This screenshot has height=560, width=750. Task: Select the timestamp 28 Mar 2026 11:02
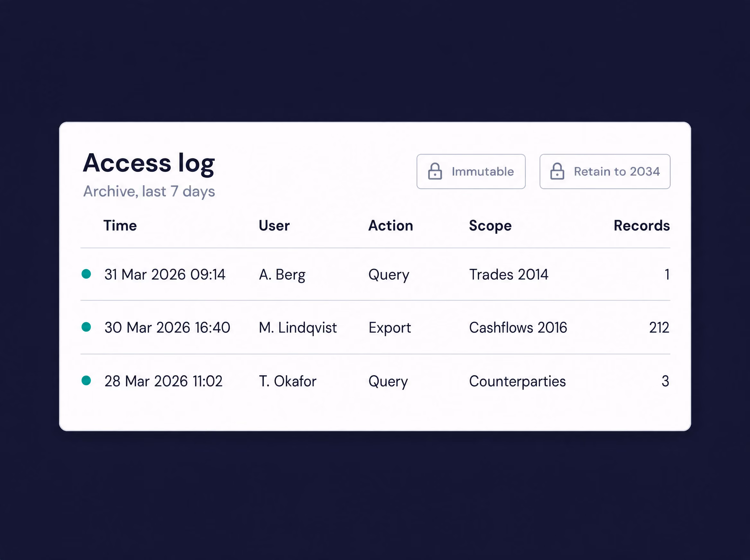(x=163, y=381)
